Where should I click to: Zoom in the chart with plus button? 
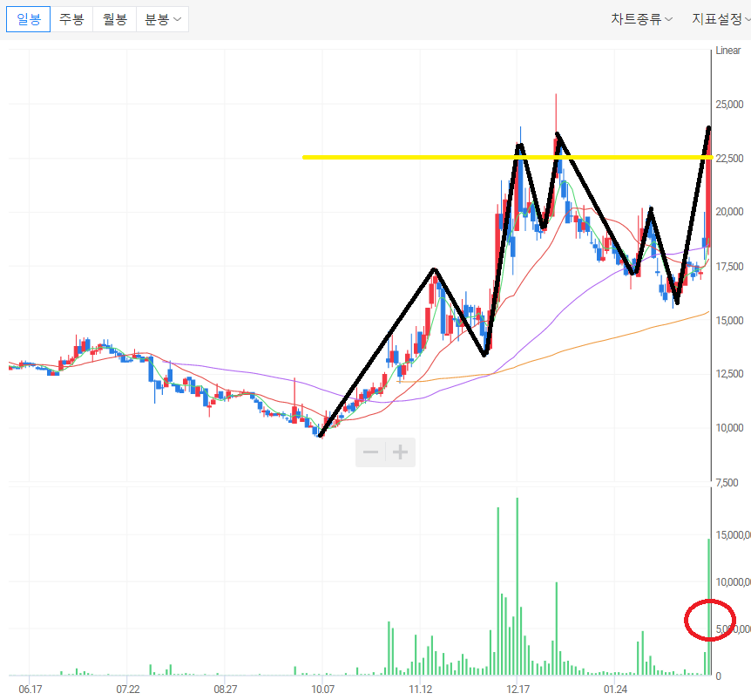pyautogui.click(x=401, y=452)
